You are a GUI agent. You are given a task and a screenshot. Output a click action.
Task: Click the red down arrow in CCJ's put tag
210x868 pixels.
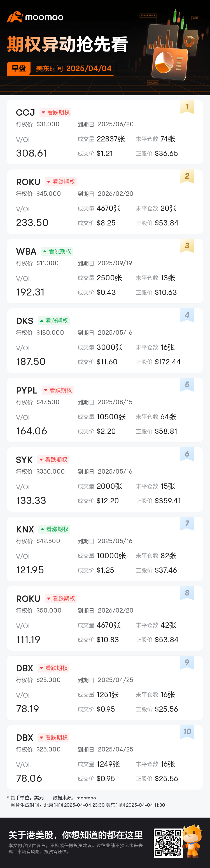(x=43, y=113)
